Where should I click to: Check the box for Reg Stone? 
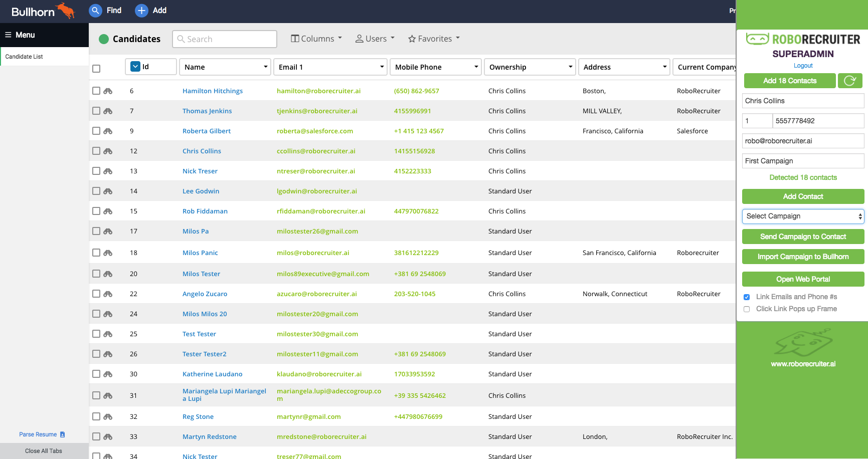pyautogui.click(x=96, y=416)
